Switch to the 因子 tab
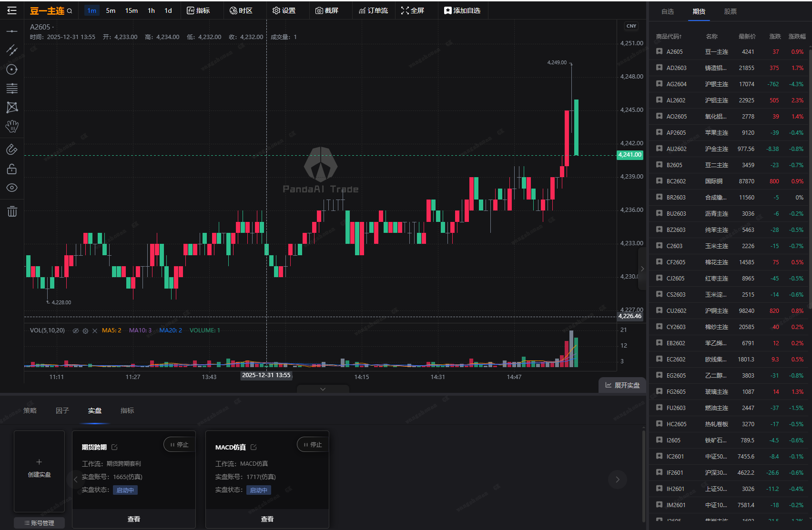Screen dimensions: 812x530 [62, 410]
